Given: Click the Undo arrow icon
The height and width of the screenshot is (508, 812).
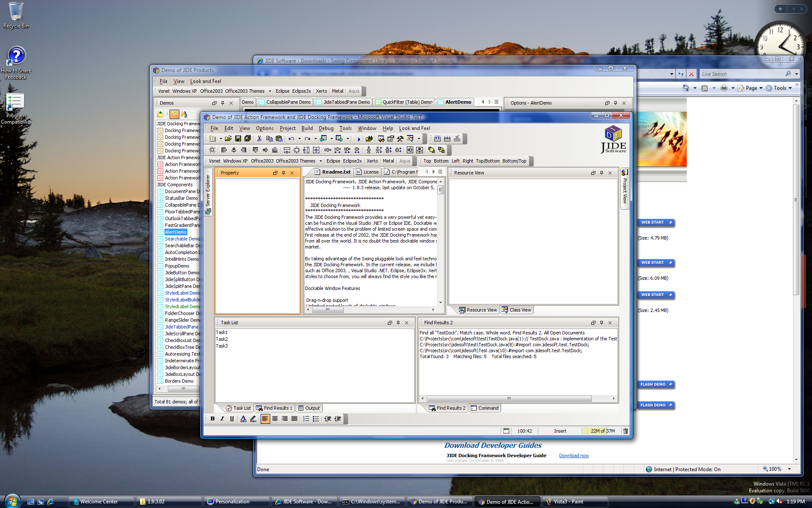Looking at the screenshot, I should (x=291, y=138).
